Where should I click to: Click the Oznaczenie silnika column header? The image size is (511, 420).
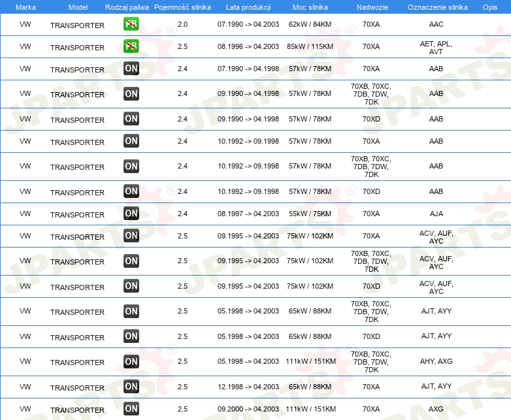[437, 7]
